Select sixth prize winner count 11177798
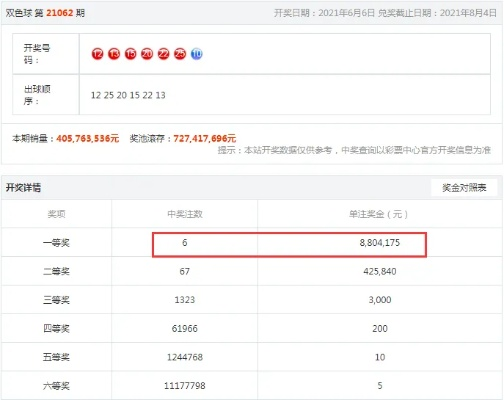This screenshot has width=504, height=400. click(x=185, y=386)
